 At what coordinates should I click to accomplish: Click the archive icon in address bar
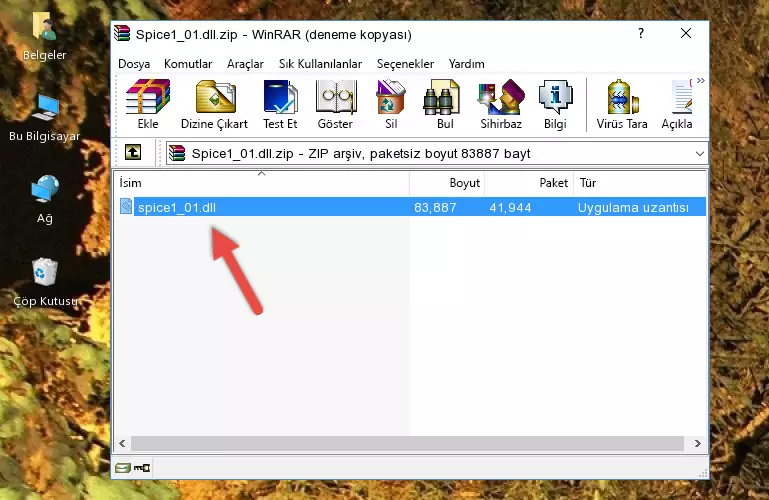(177, 153)
